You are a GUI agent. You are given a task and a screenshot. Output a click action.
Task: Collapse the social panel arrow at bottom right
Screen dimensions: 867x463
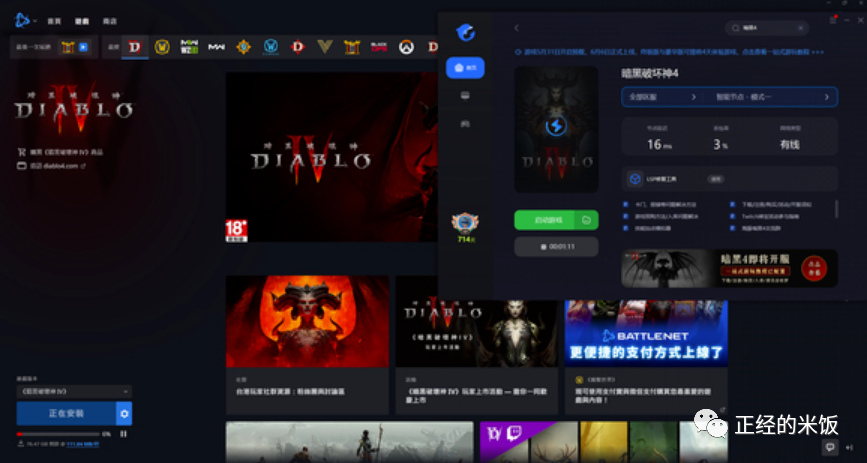point(849,447)
